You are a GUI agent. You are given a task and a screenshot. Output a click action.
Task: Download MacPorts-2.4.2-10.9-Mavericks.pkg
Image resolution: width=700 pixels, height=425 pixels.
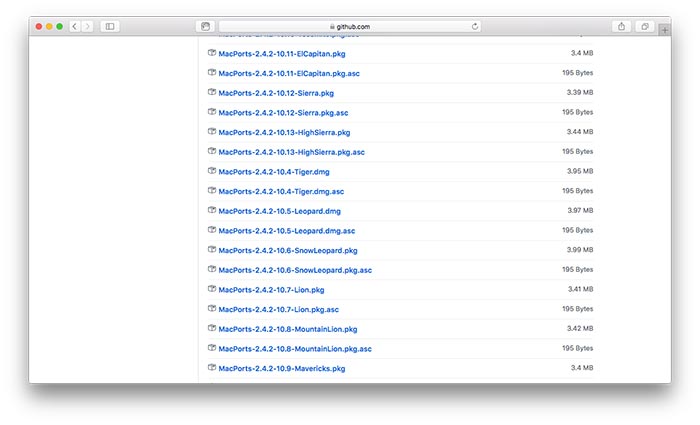282,368
